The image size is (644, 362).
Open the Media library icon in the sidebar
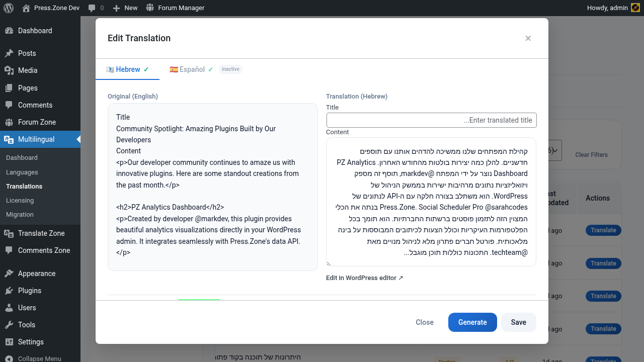pos(9,70)
